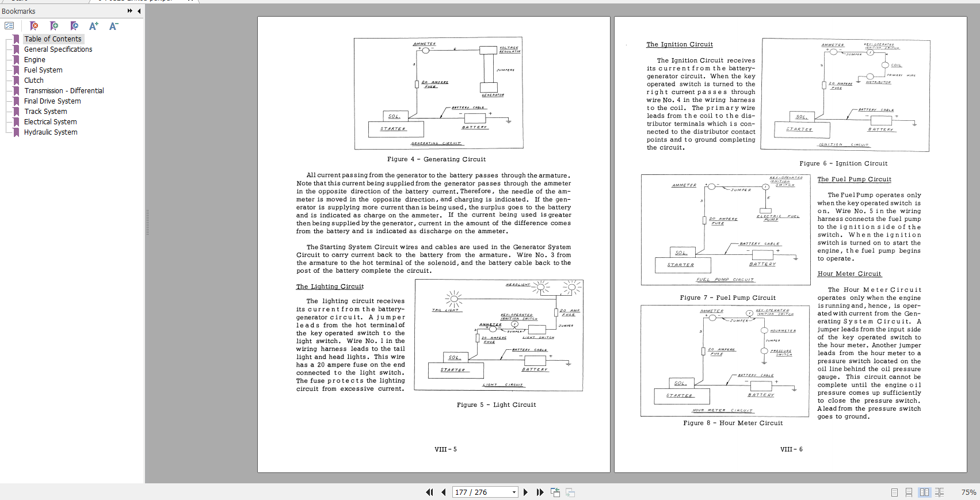Click the delete bookmark icon

[34, 26]
